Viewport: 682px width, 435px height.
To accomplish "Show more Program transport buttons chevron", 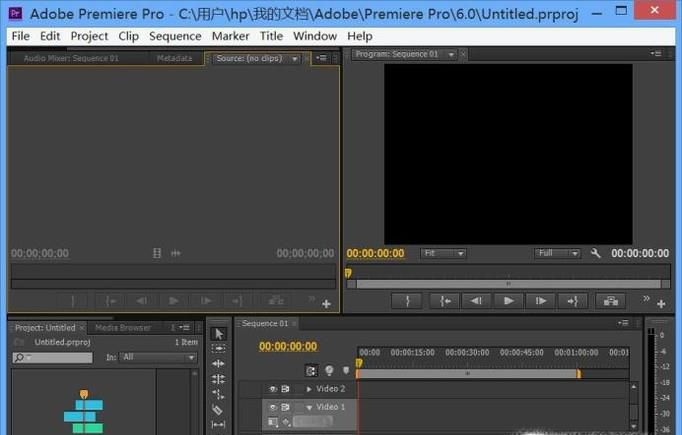I will click(x=646, y=298).
